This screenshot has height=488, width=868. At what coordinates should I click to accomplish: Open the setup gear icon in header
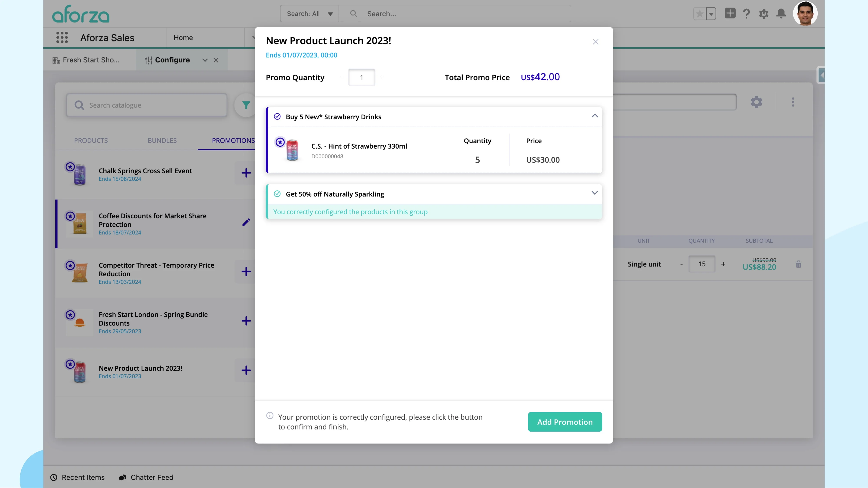(x=764, y=14)
